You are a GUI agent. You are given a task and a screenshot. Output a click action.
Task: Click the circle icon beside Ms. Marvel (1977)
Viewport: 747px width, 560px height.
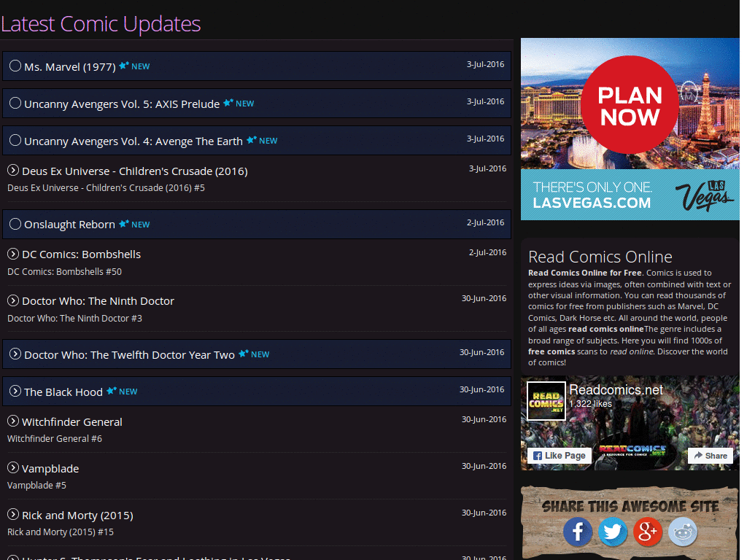pos(15,66)
